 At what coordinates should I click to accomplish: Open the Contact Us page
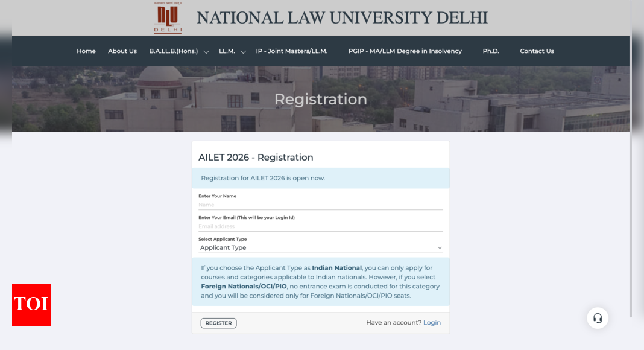click(x=537, y=51)
